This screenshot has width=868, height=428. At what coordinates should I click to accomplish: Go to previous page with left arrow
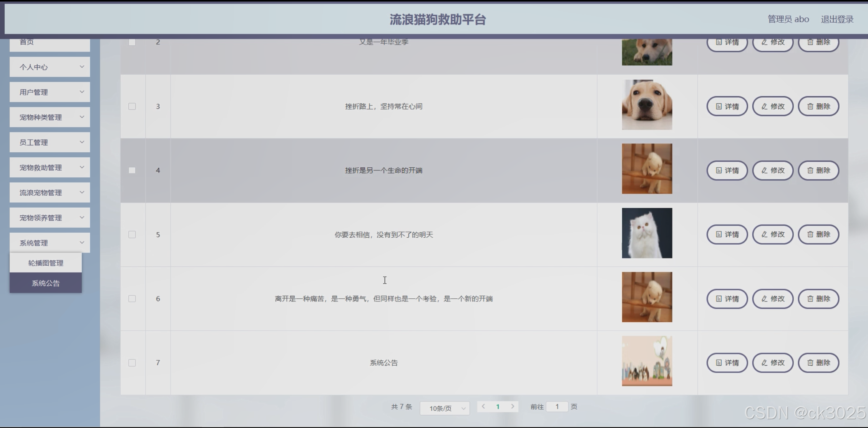pos(483,406)
